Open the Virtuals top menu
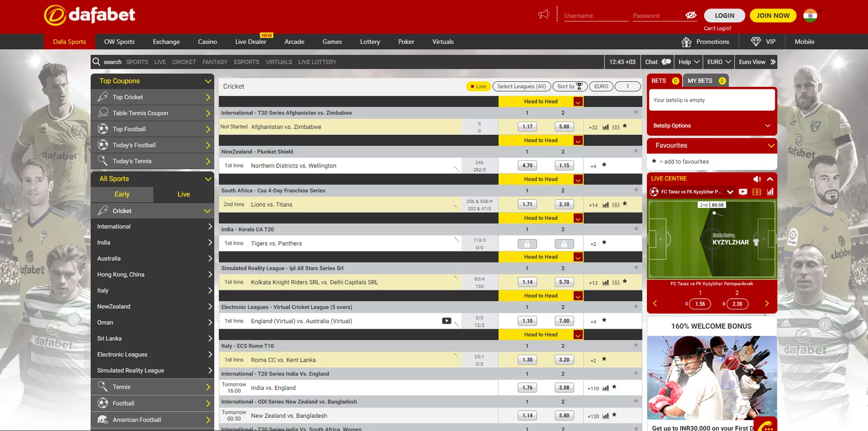This screenshot has height=431, width=868. (443, 42)
